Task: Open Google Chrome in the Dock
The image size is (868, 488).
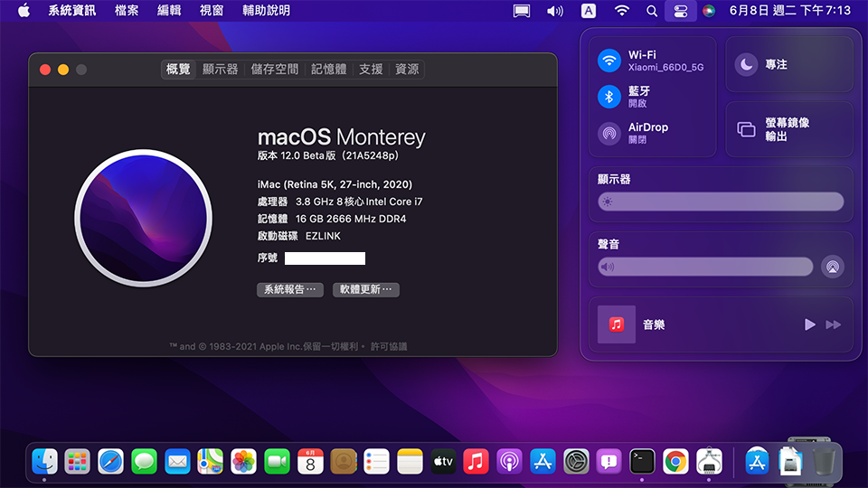Action: [x=675, y=461]
